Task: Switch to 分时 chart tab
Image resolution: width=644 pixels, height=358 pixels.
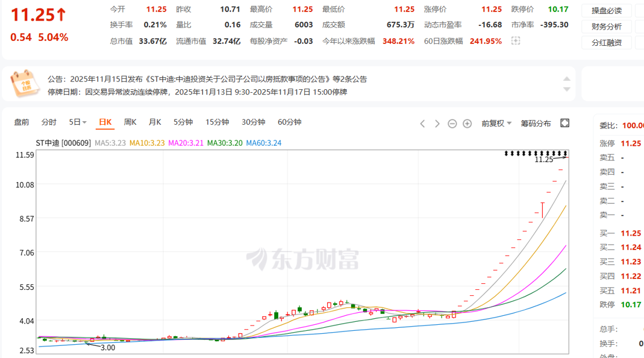Action: tap(49, 122)
